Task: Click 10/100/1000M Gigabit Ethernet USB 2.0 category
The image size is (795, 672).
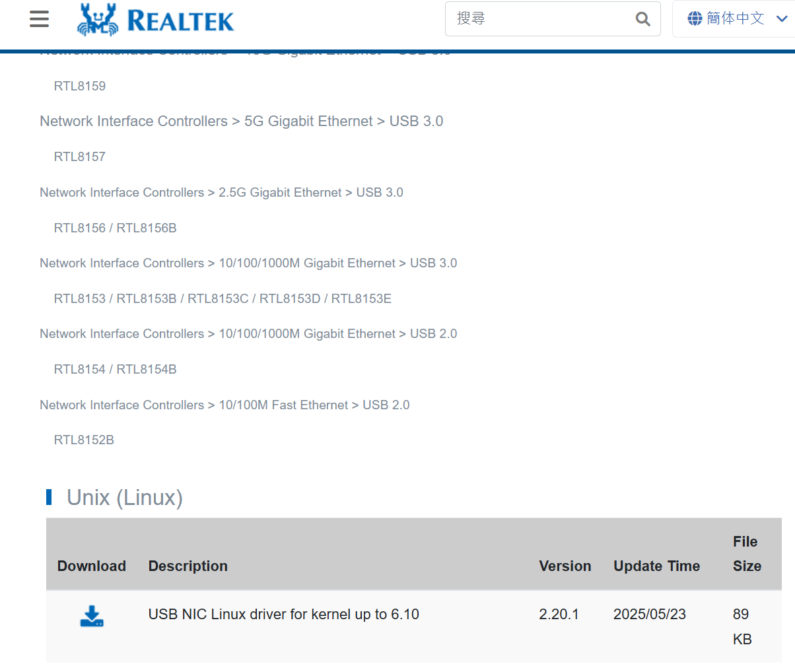Action: tap(248, 333)
